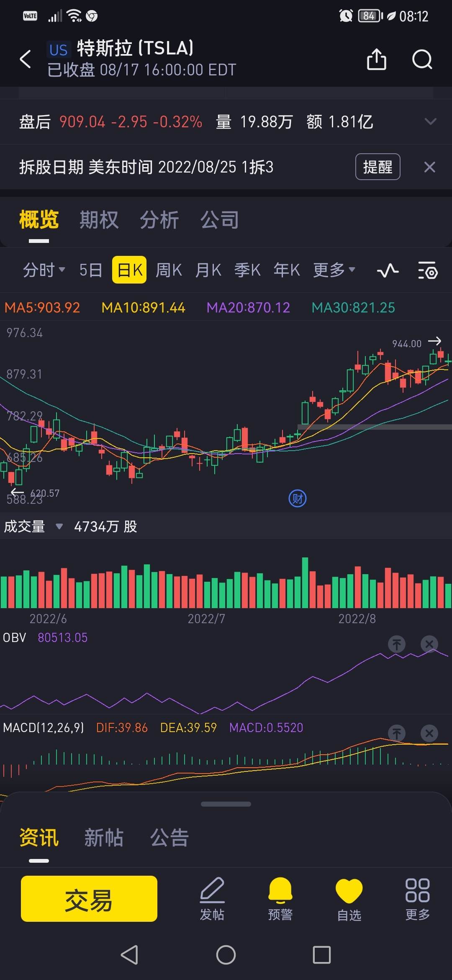Tap the bottom sheet drag handle
This screenshot has width=452, height=980.
[x=226, y=804]
